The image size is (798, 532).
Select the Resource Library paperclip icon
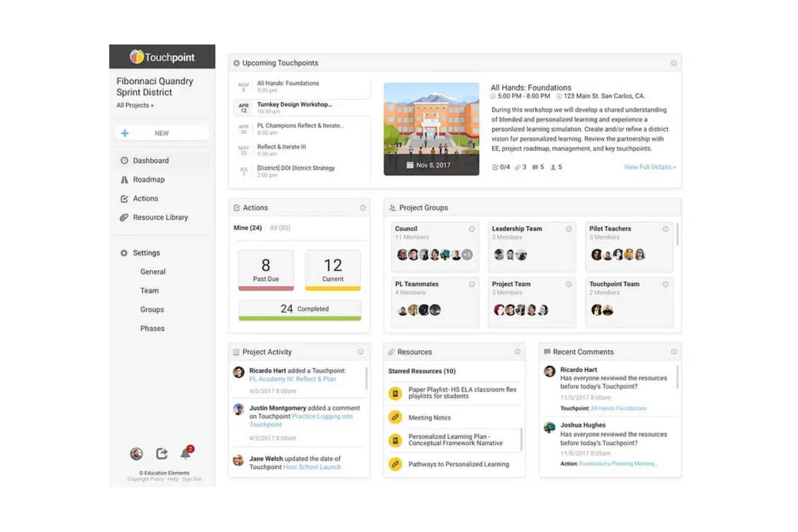click(x=124, y=217)
